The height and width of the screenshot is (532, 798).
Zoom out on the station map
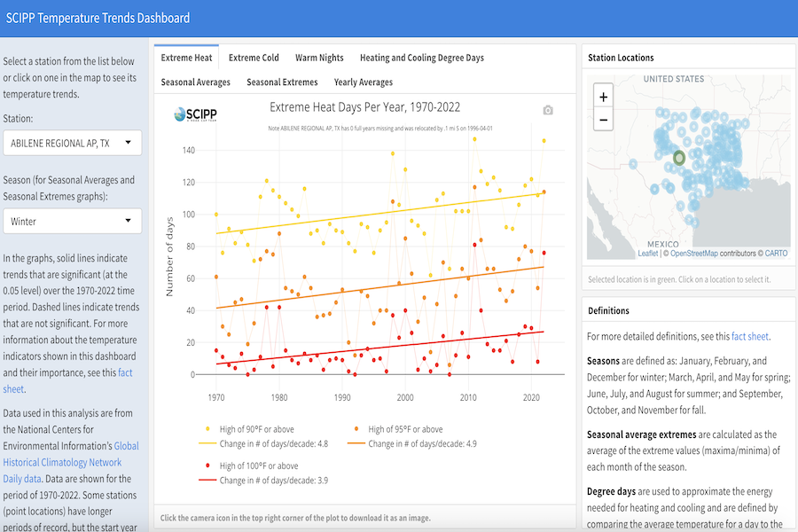click(603, 121)
